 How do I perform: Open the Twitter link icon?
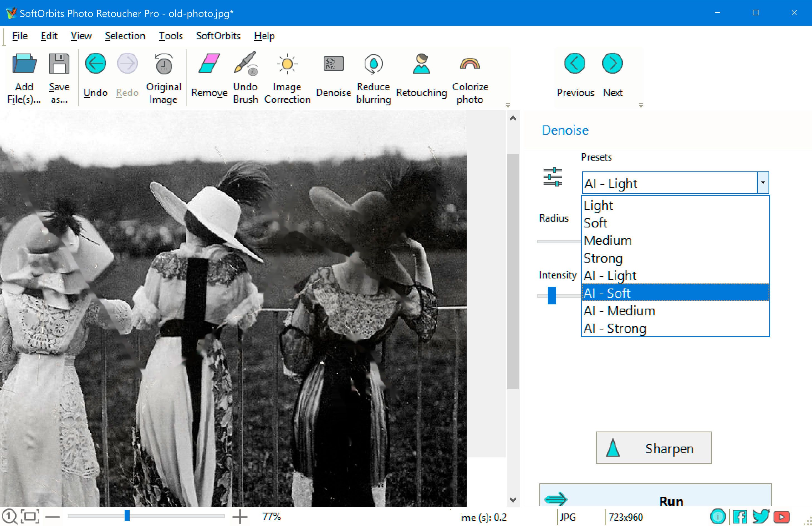pos(760,517)
